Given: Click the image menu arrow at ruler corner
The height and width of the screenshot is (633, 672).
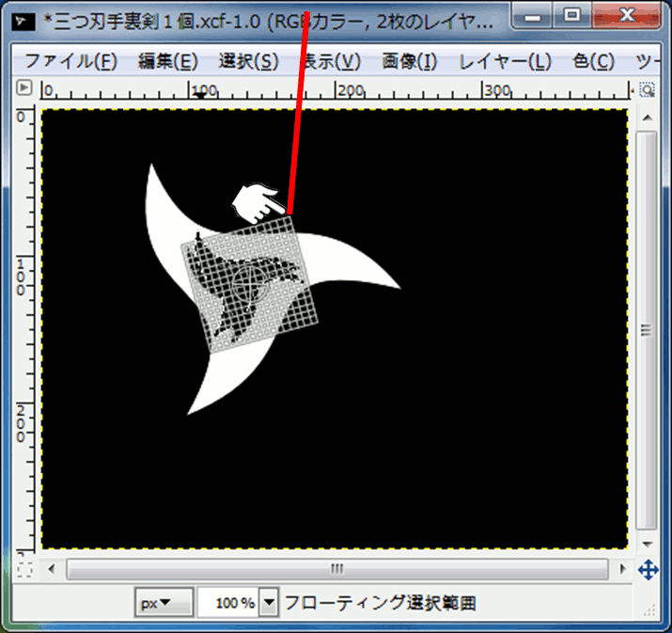Looking at the screenshot, I should pyautogui.click(x=24, y=88).
